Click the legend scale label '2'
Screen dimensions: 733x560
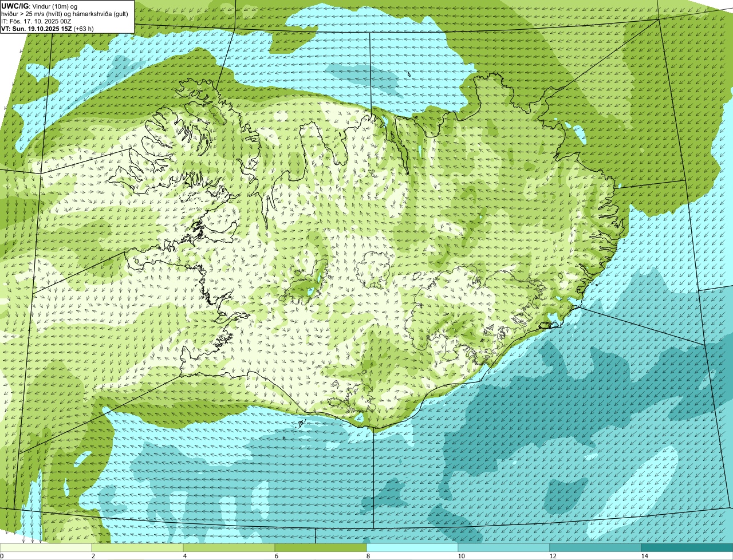pos(92,556)
